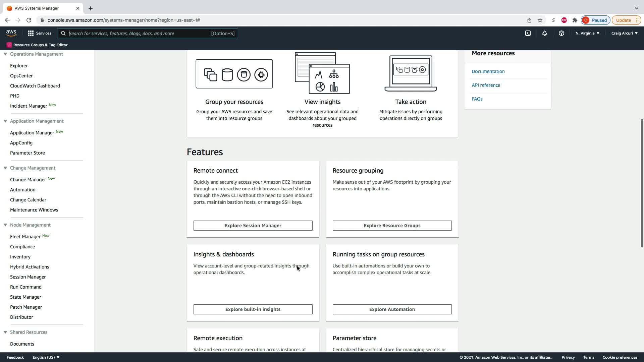Viewport: 644px width, 362px height.
Task: Open the Services grid menu
Action: click(39, 33)
